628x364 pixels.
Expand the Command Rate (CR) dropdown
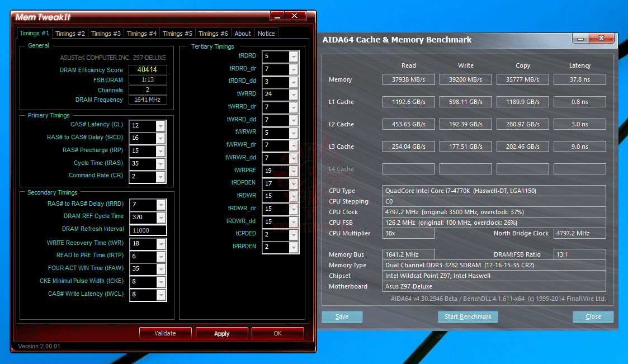pos(160,177)
